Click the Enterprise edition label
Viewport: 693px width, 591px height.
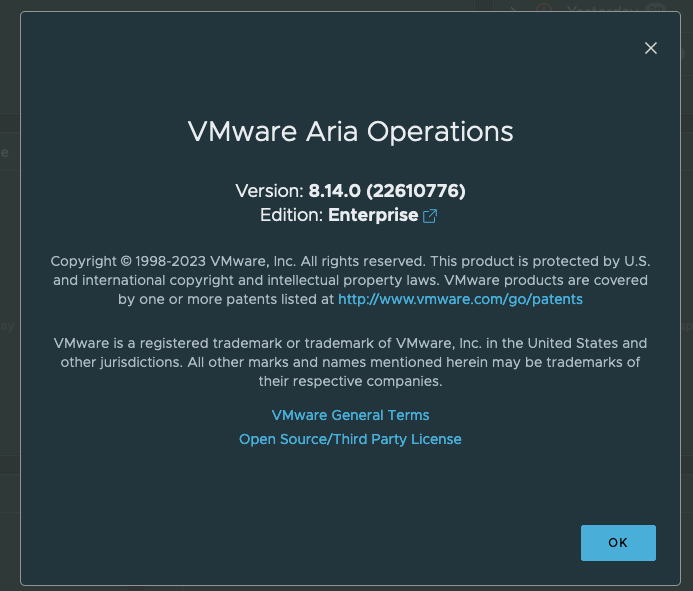pos(373,215)
